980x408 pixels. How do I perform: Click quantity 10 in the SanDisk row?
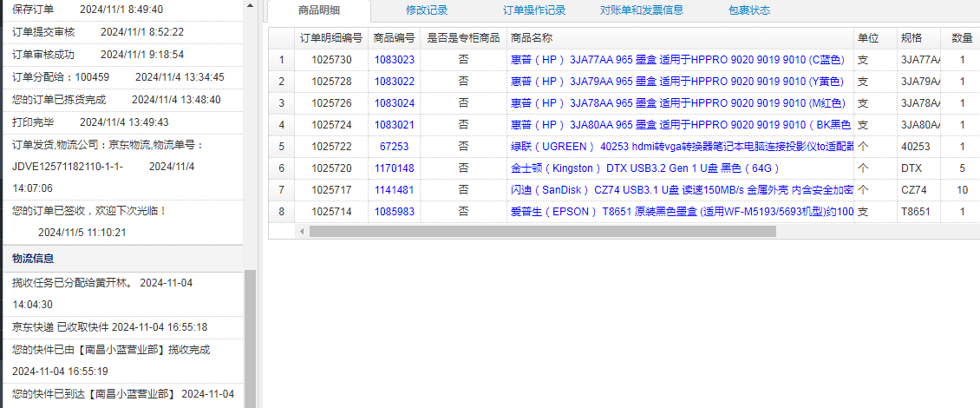point(962,190)
